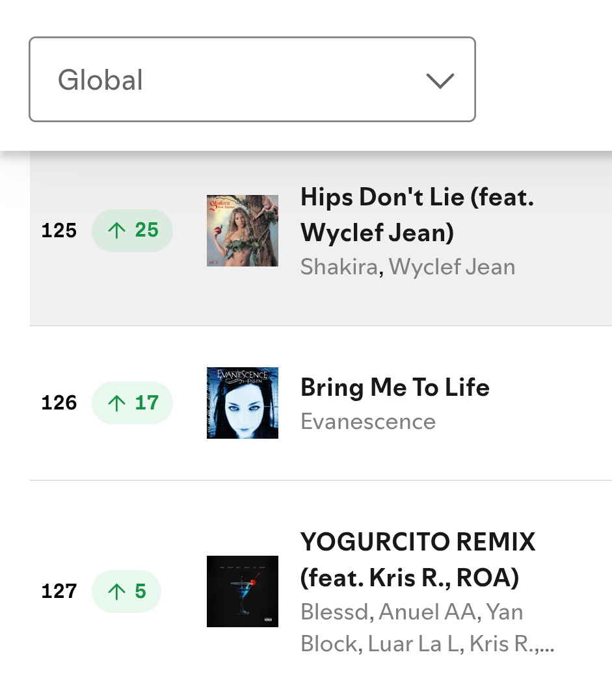Select chart rank number 127

(59, 591)
